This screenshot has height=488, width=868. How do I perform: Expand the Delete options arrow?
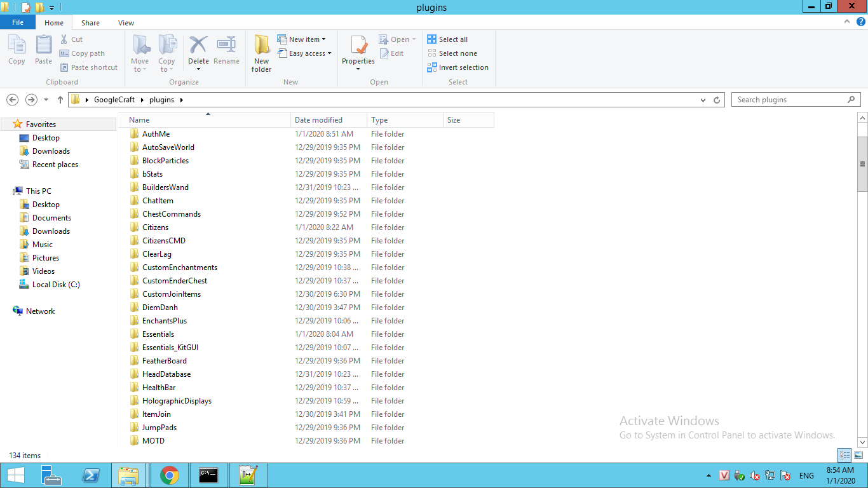pyautogui.click(x=198, y=69)
